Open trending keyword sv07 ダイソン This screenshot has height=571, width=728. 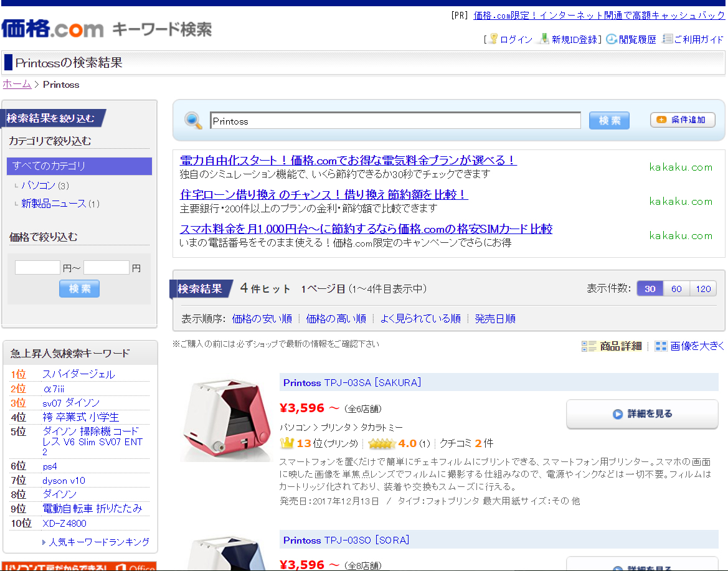(x=71, y=402)
